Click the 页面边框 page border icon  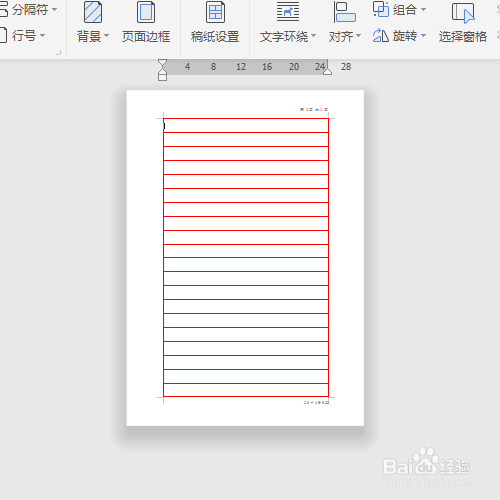(146, 12)
